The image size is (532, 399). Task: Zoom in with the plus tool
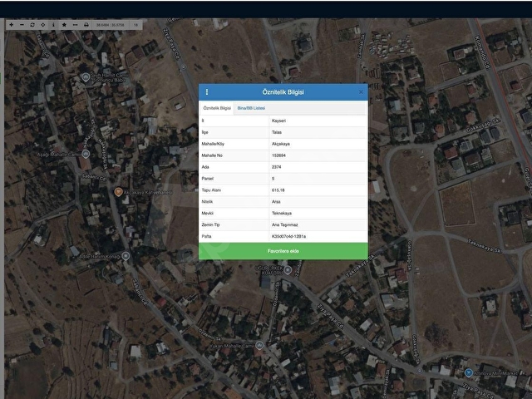click(x=11, y=25)
